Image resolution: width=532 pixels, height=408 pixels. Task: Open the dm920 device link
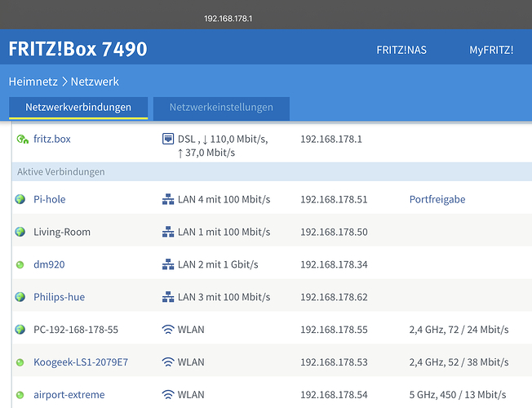tap(49, 264)
